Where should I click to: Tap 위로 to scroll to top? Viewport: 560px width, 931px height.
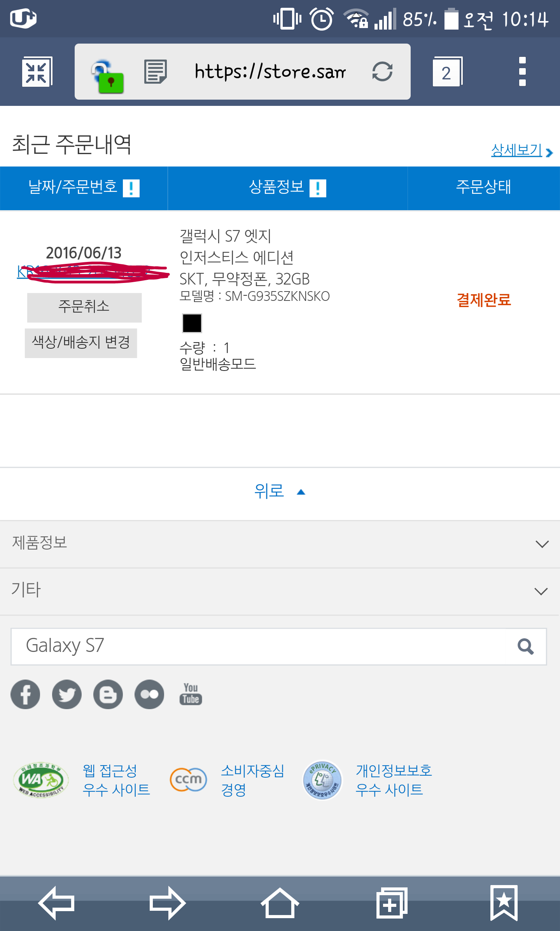[x=279, y=491]
